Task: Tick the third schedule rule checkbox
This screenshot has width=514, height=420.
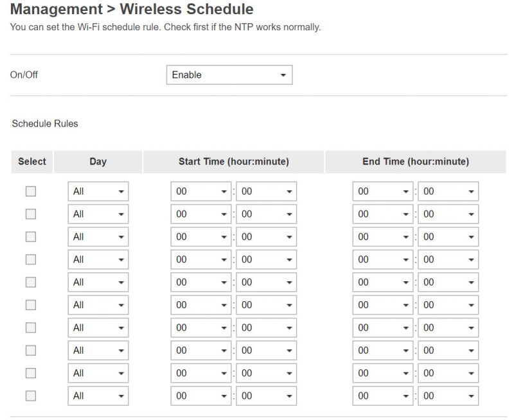Action: 31,237
